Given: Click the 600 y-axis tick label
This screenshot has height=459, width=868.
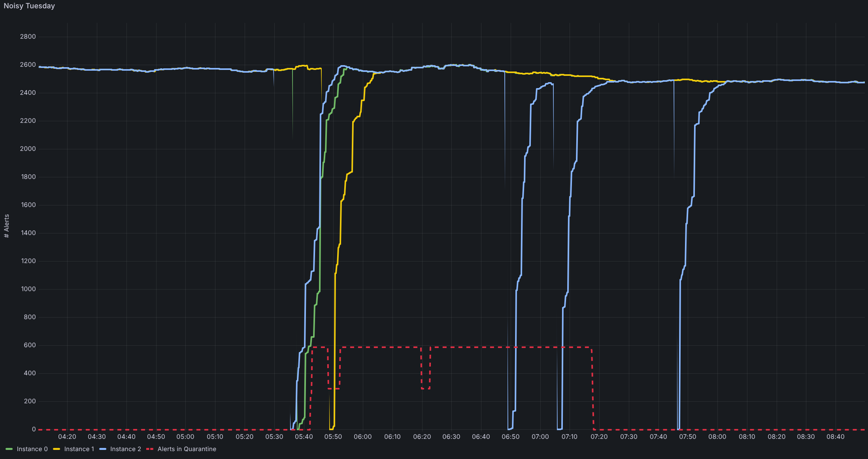Looking at the screenshot, I should point(30,345).
